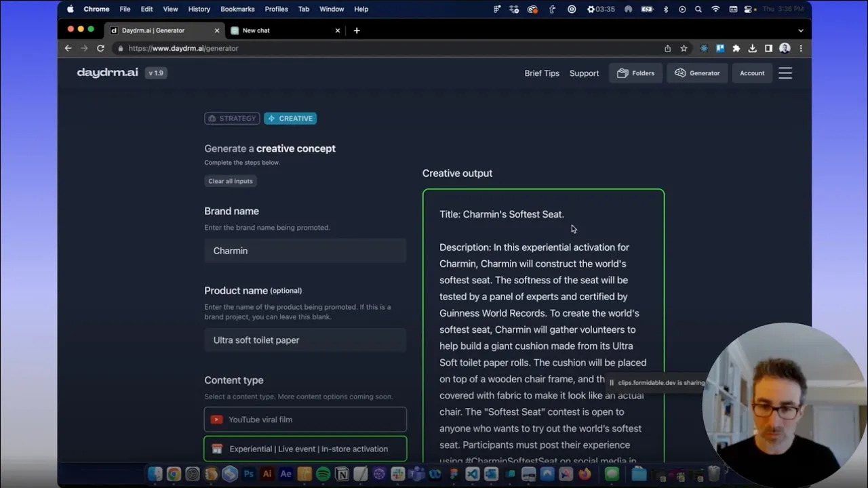868x488 pixels.
Task: Open the Chrome app menu
Action: [96, 9]
